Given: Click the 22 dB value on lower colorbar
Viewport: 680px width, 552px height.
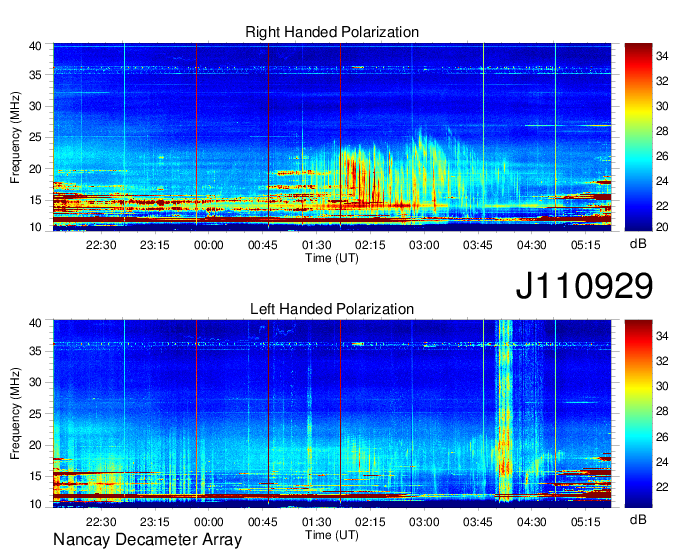Looking at the screenshot, I should coord(661,487).
